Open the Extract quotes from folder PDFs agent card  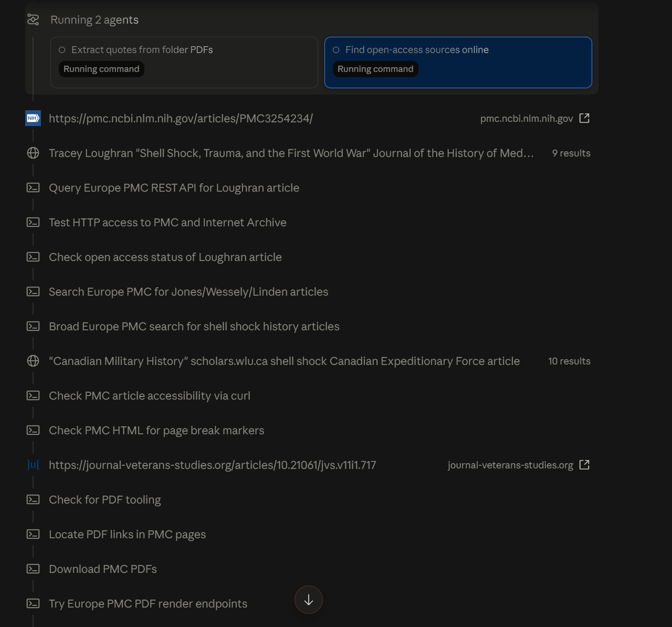click(184, 62)
